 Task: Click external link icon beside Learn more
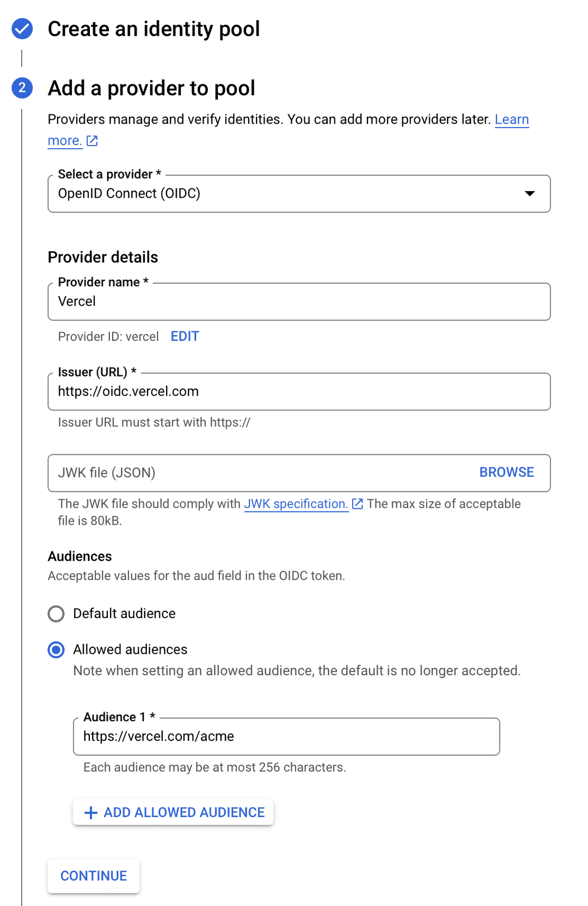point(92,141)
